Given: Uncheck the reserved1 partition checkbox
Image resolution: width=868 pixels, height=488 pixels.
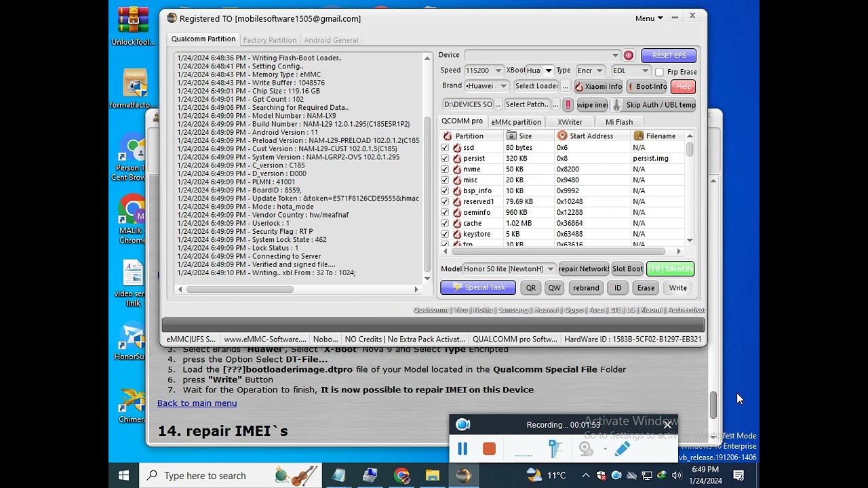Looking at the screenshot, I should pos(445,201).
